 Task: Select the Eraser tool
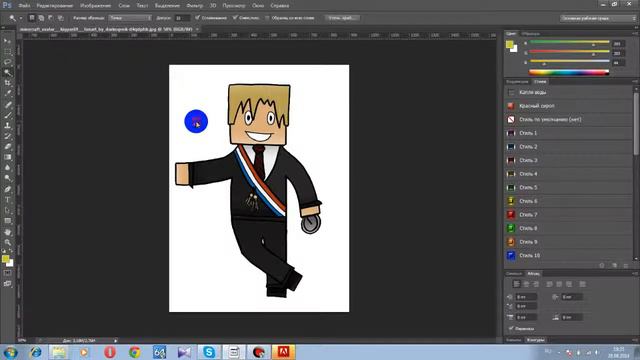[7, 147]
